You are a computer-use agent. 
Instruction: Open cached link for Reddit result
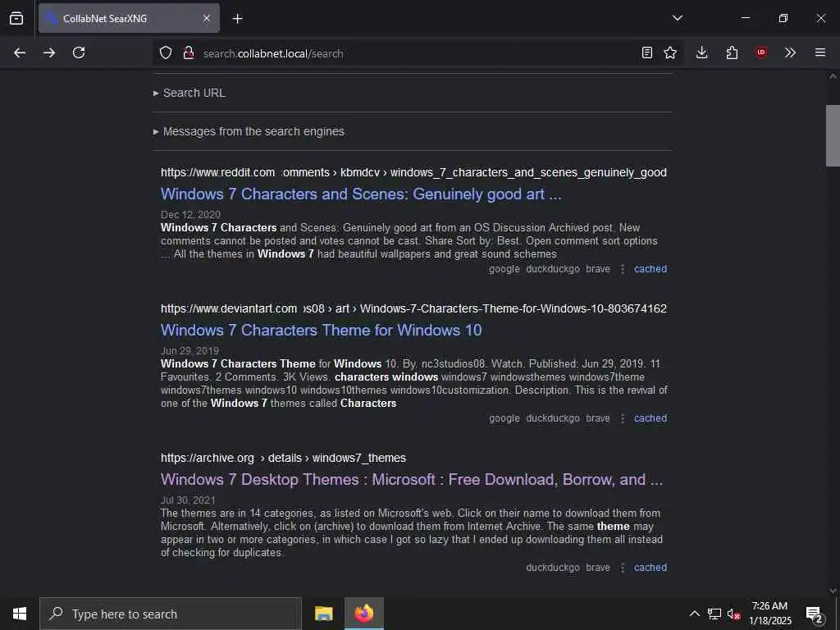(x=651, y=269)
